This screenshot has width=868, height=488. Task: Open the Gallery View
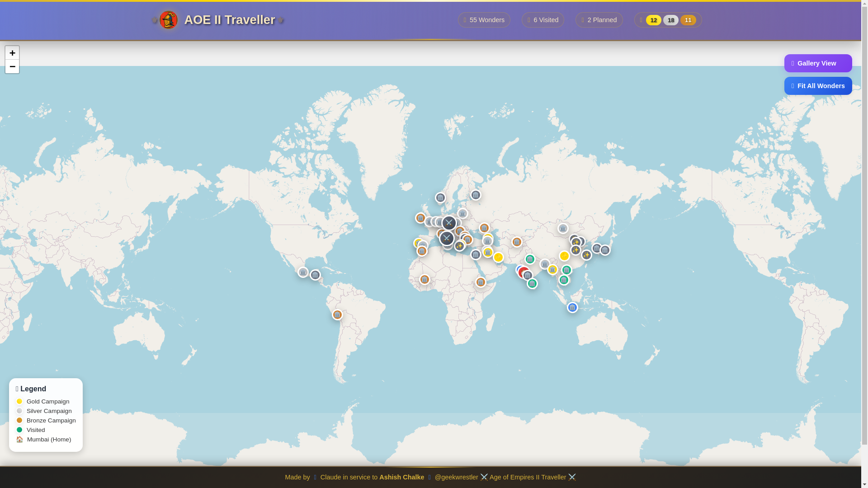click(x=818, y=63)
